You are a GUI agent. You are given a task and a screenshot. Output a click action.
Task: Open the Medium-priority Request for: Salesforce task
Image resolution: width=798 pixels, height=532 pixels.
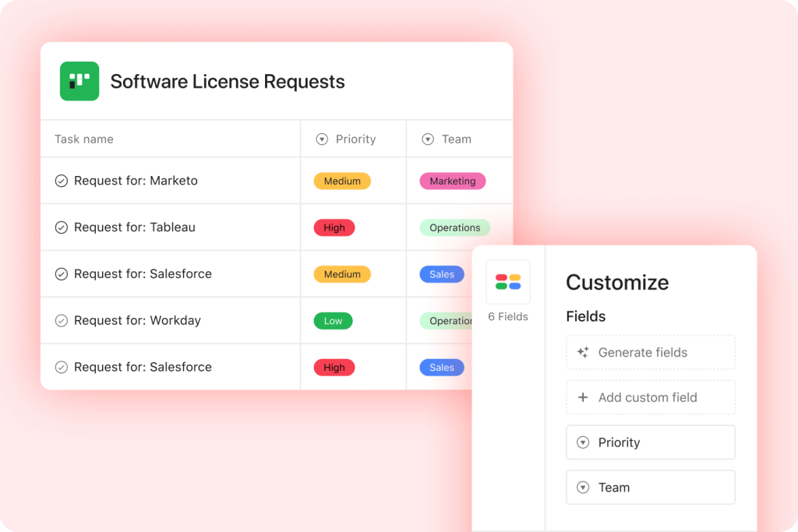143,273
